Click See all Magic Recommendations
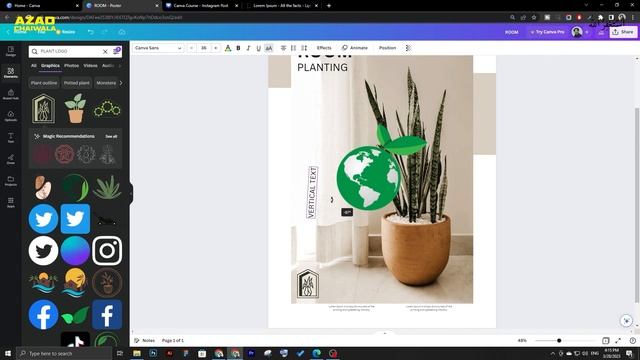The width and height of the screenshot is (640, 360). [111, 136]
